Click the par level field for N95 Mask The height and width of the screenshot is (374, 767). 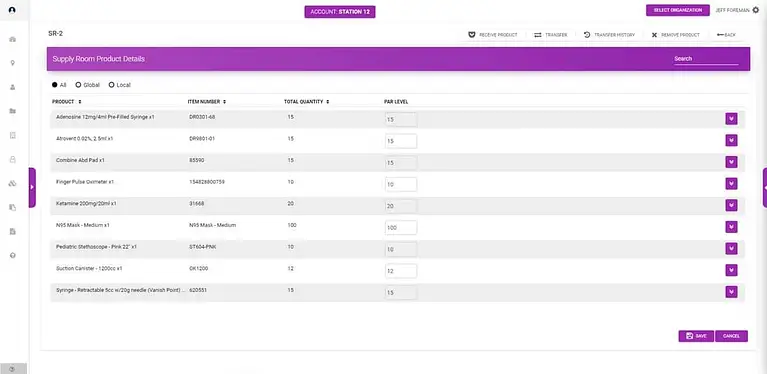[401, 228]
